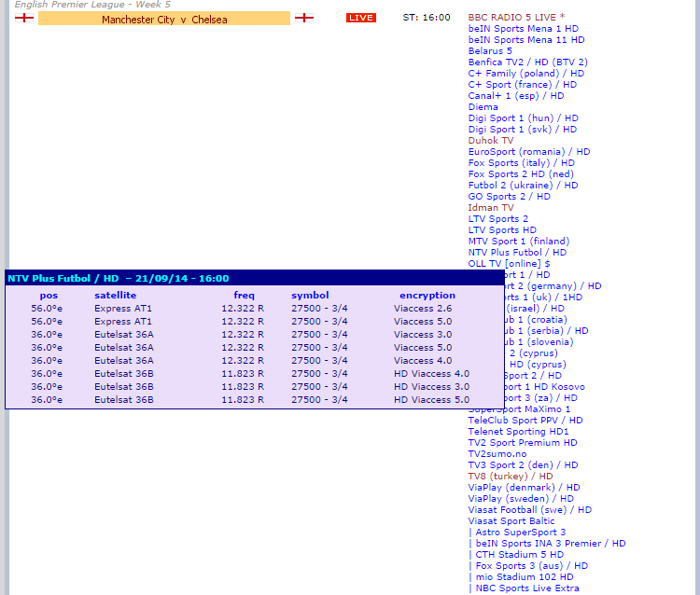Viewport: 700px width, 595px height.
Task: Select the TV2sumo.no link
Action: (x=497, y=453)
